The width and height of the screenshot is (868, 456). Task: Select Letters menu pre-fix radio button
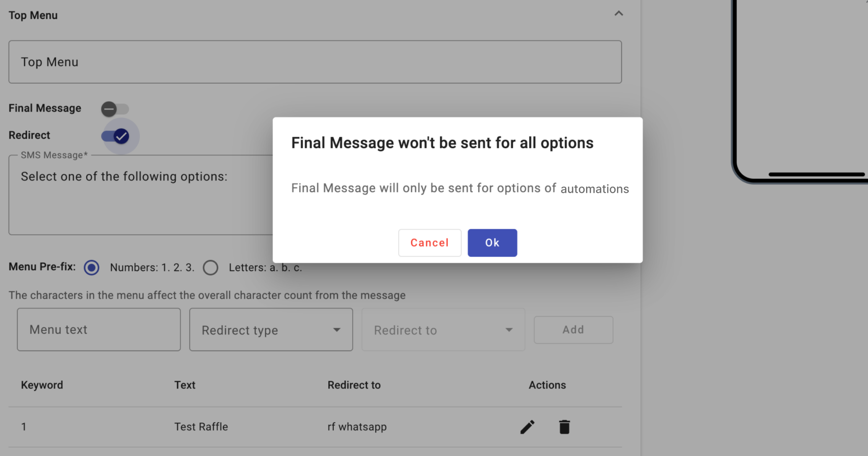pos(210,267)
